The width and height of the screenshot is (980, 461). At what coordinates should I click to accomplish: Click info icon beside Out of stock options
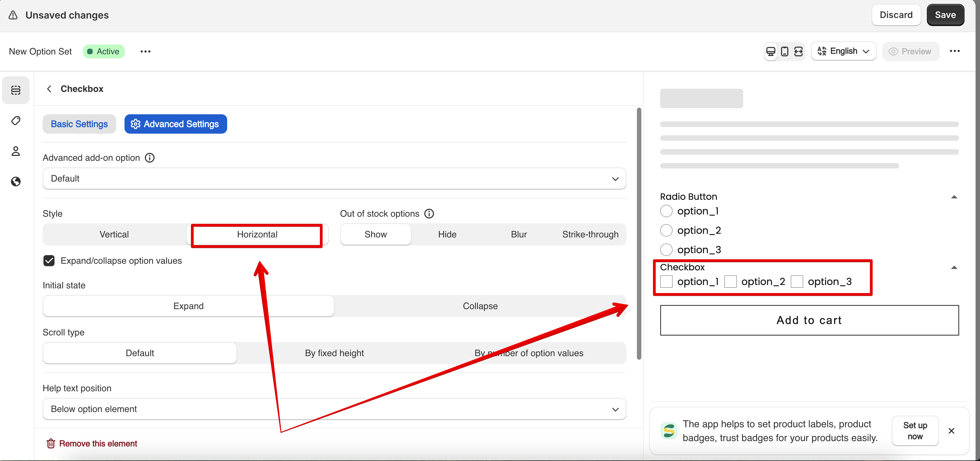[429, 214]
